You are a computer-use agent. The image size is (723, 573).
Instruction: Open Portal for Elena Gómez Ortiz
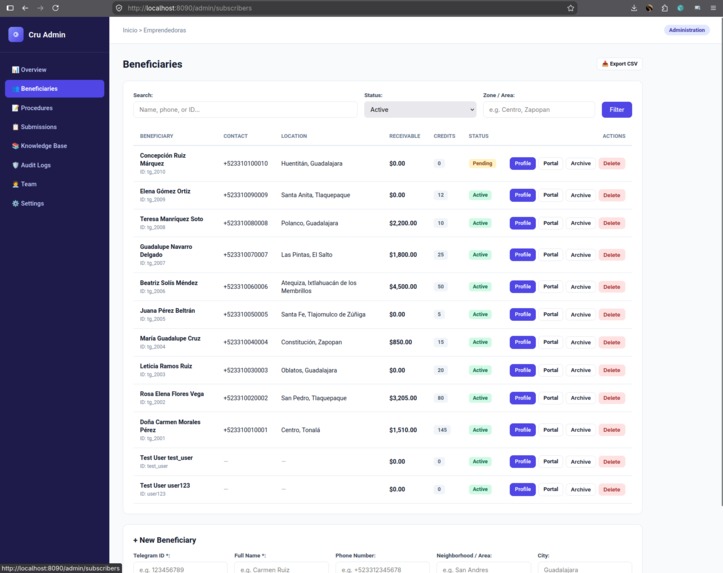[551, 195]
